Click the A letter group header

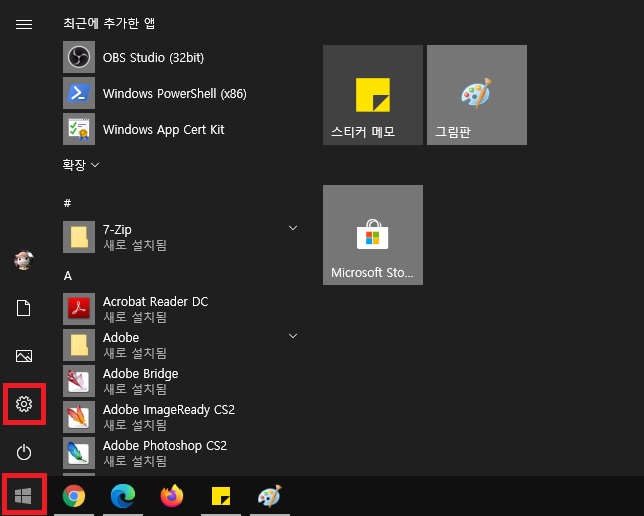(x=68, y=276)
